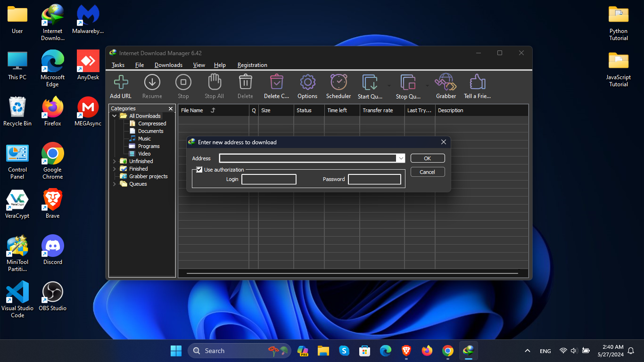The width and height of the screenshot is (644, 362).
Task: Open the Tasks menu
Action: 118,65
